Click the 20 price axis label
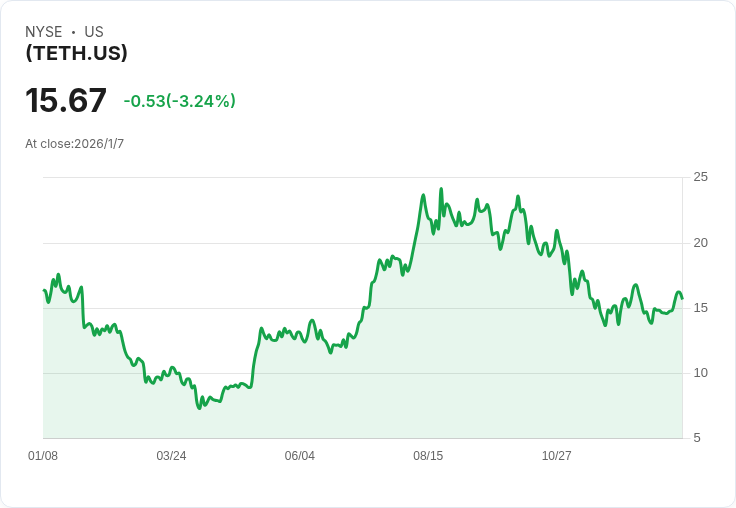This screenshot has height=508, width=736. [x=701, y=243]
